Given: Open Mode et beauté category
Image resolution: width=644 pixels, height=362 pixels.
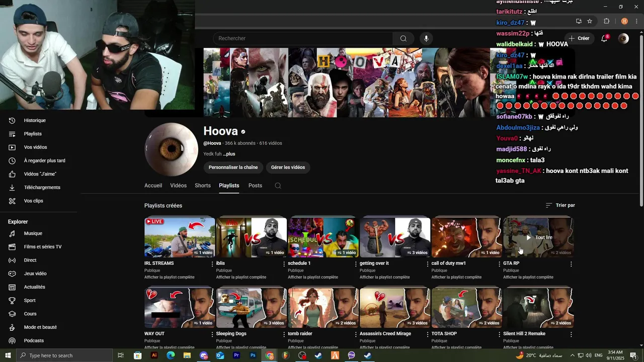Looking at the screenshot, I should coord(40,327).
